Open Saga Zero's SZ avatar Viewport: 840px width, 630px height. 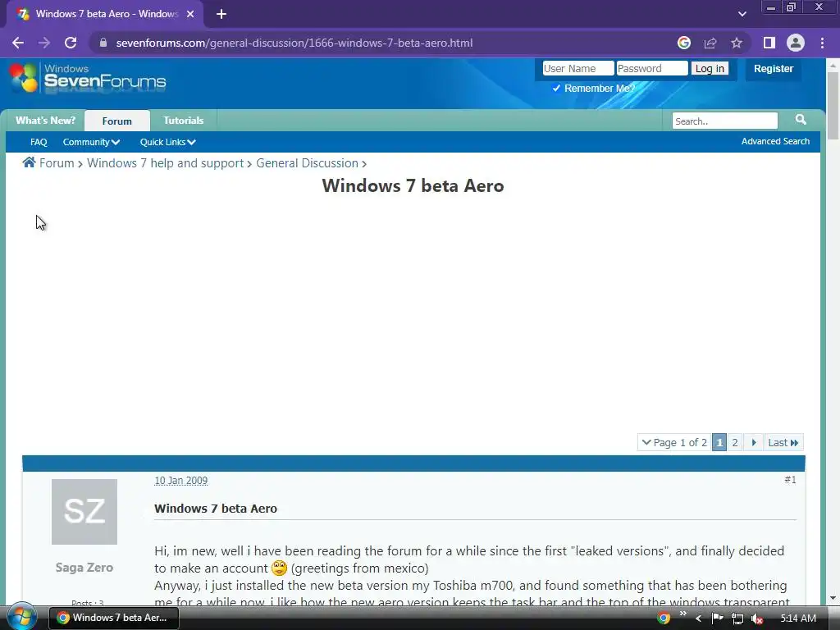(84, 512)
